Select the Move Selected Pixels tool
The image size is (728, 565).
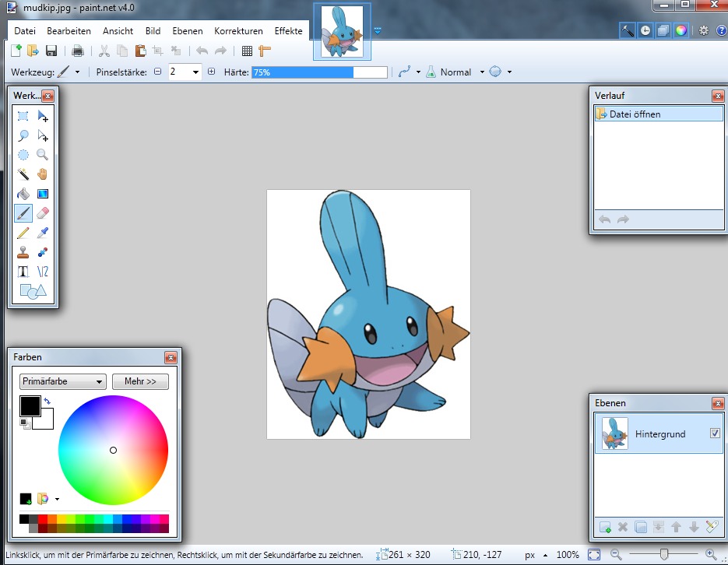[x=43, y=116]
